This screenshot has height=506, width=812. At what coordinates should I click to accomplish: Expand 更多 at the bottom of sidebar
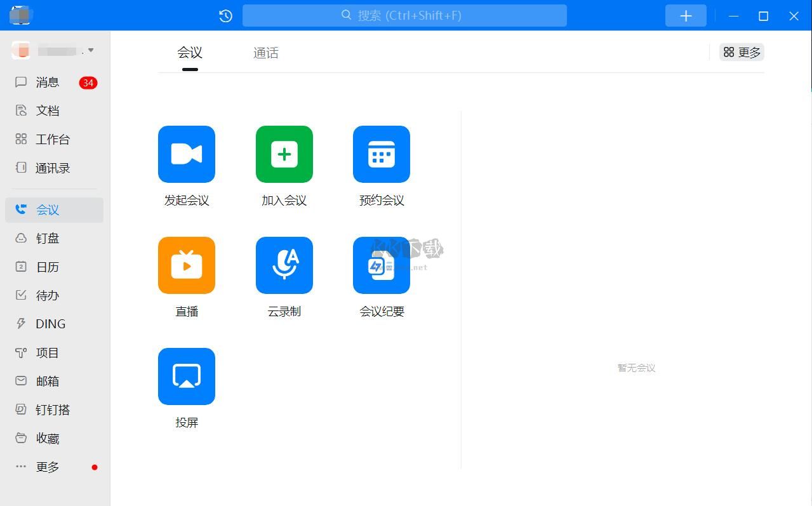[47, 466]
